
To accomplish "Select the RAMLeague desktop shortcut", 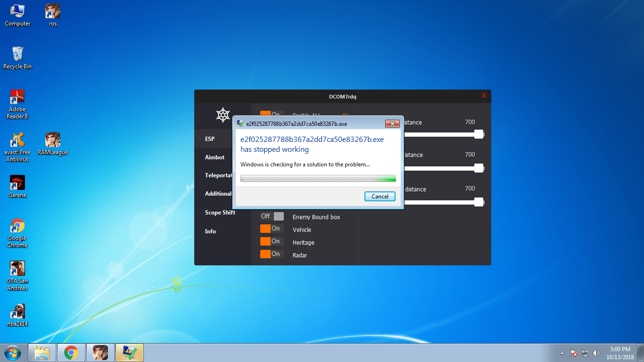I will point(53,144).
